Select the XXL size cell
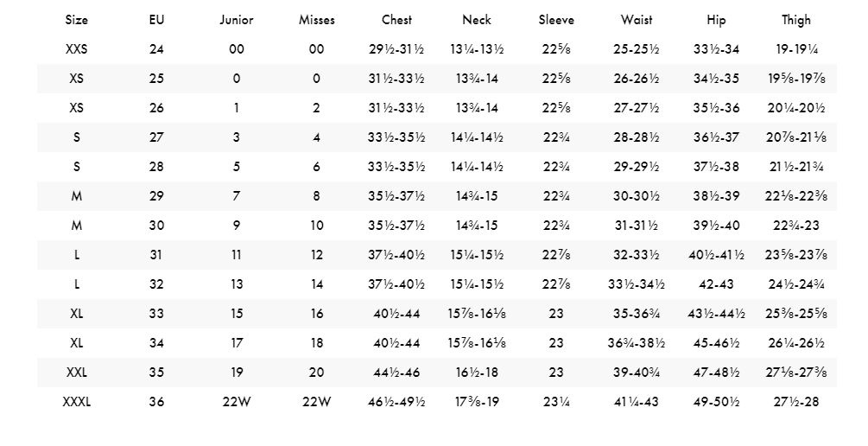 pyautogui.click(x=77, y=373)
